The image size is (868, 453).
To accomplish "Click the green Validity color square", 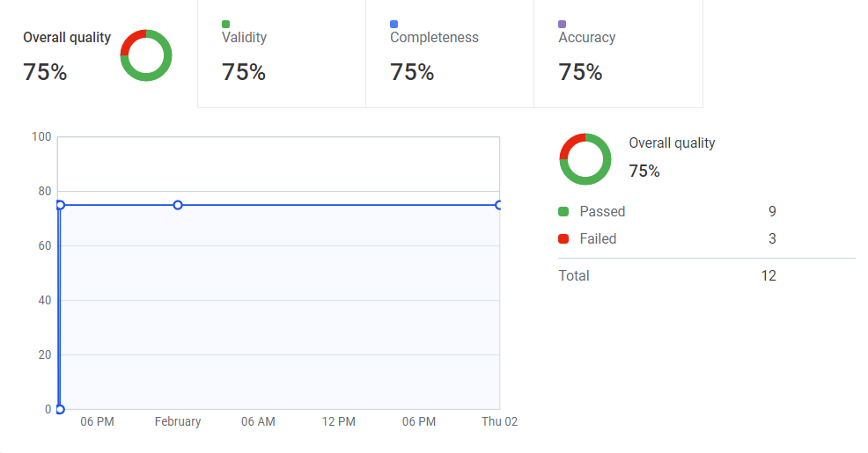I will [226, 24].
